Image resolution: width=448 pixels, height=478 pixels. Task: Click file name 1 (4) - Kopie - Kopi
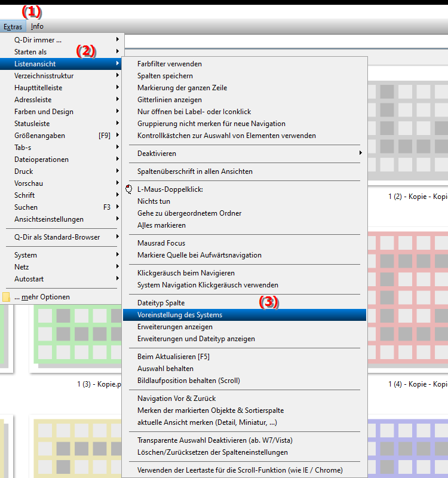coord(418,384)
